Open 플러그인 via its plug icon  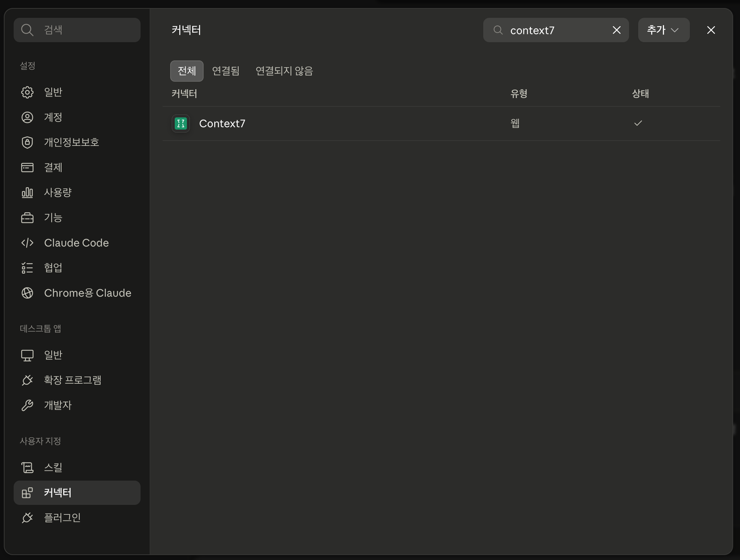(27, 518)
